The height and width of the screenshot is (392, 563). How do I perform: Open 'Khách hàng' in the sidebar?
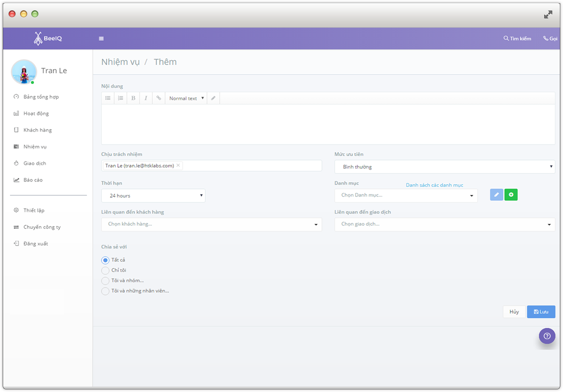coord(38,130)
